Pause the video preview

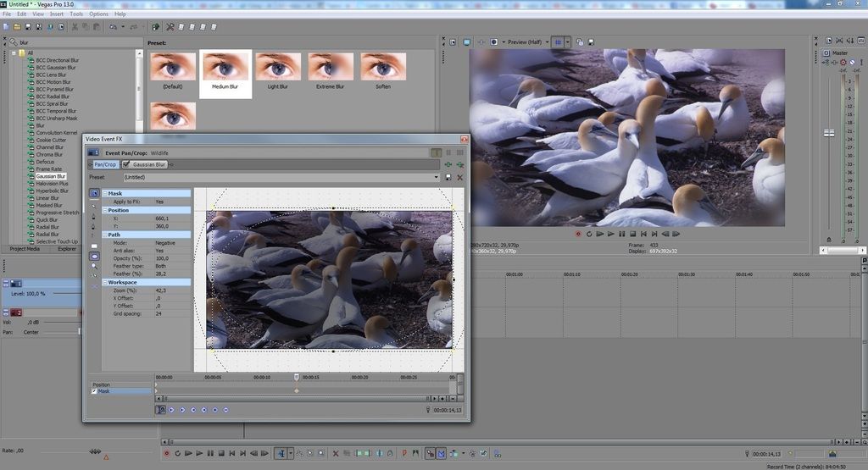(621, 234)
